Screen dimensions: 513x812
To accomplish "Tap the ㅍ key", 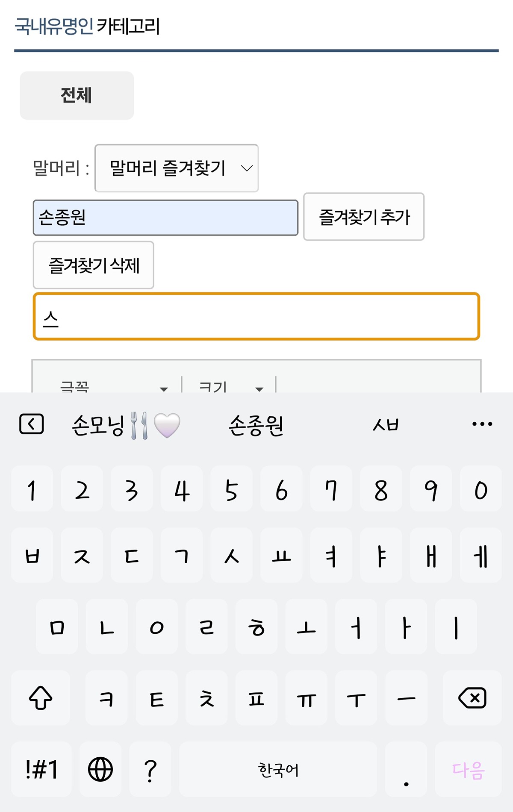I will pyautogui.click(x=256, y=698).
